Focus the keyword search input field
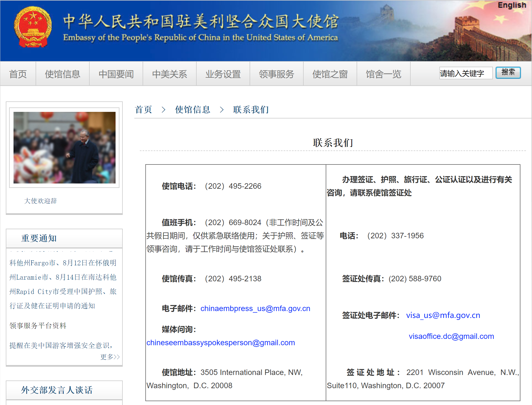The height and width of the screenshot is (405, 532). coord(466,73)
